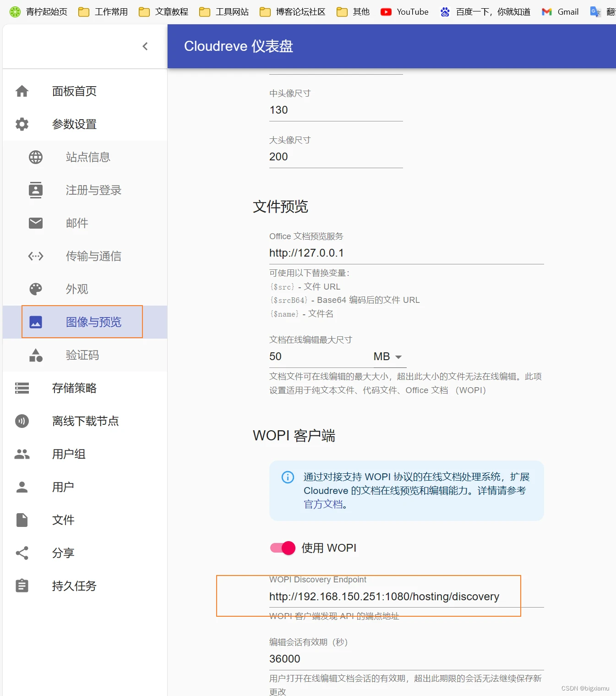Disable the 使用 WOPI toggle

[282, 548]
